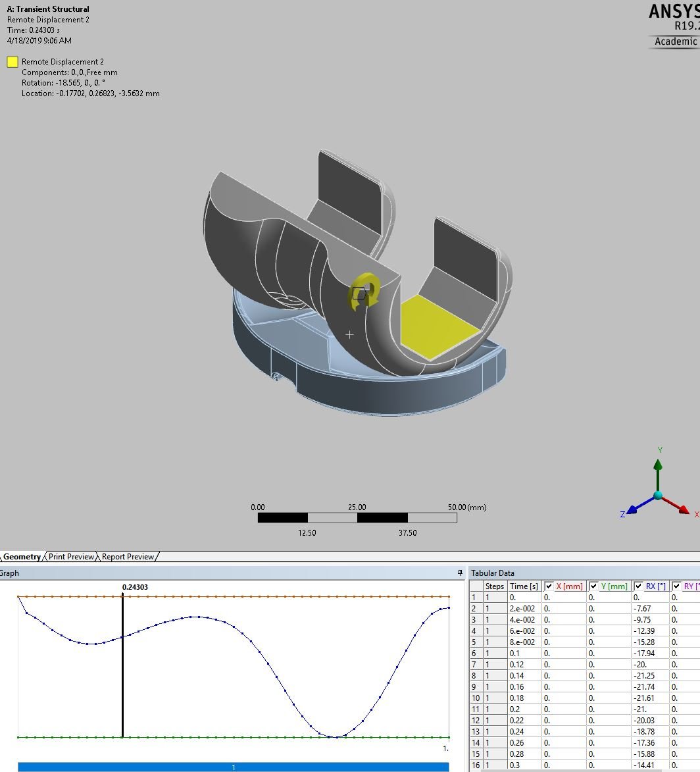
Task: Click RX value -9.75 in row 3
Action: pyautogui.click(x=650, y=620)
